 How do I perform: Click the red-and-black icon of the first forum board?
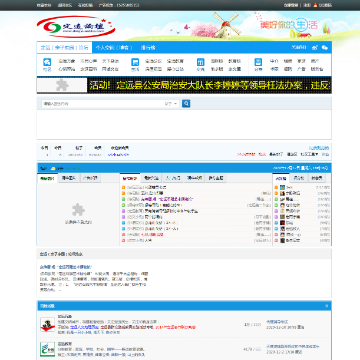click(x=47, y=324)
